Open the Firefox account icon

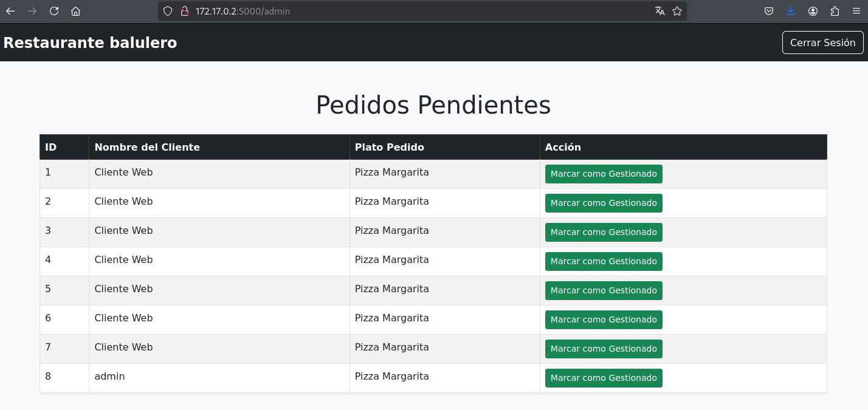[813, 11]
